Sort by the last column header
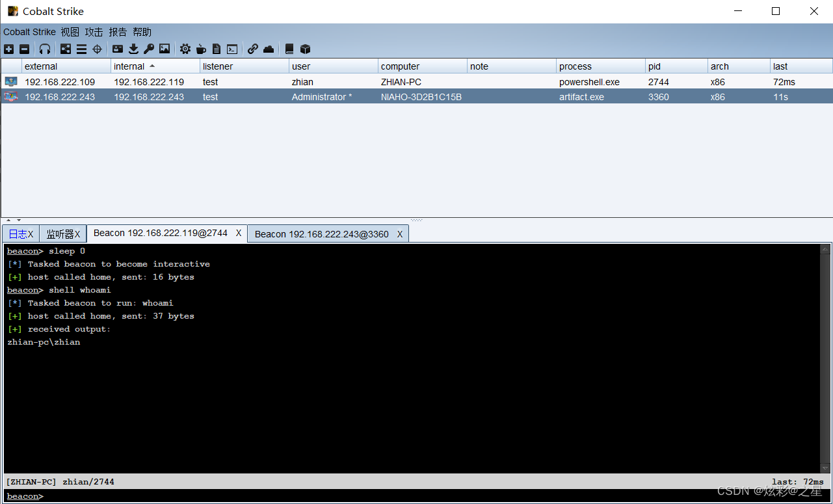833x504 pixels. (x=801, y=66)
